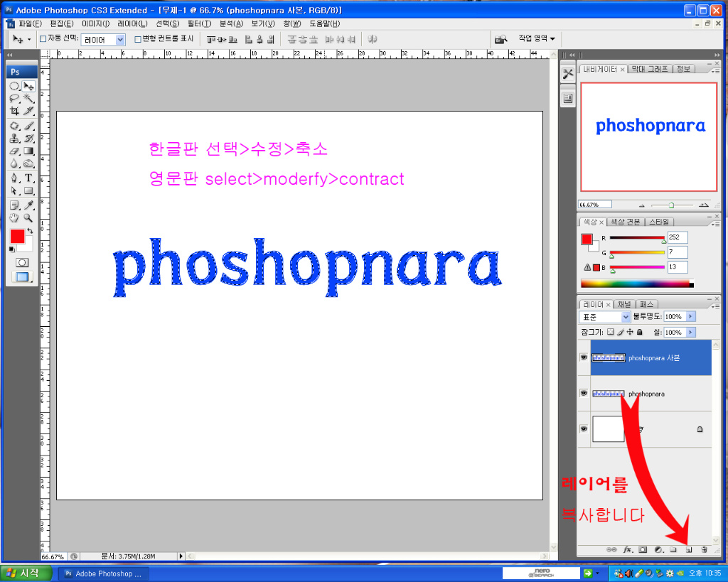Select the Path Selection tool

pyautogui.click(x=14, y=190)
